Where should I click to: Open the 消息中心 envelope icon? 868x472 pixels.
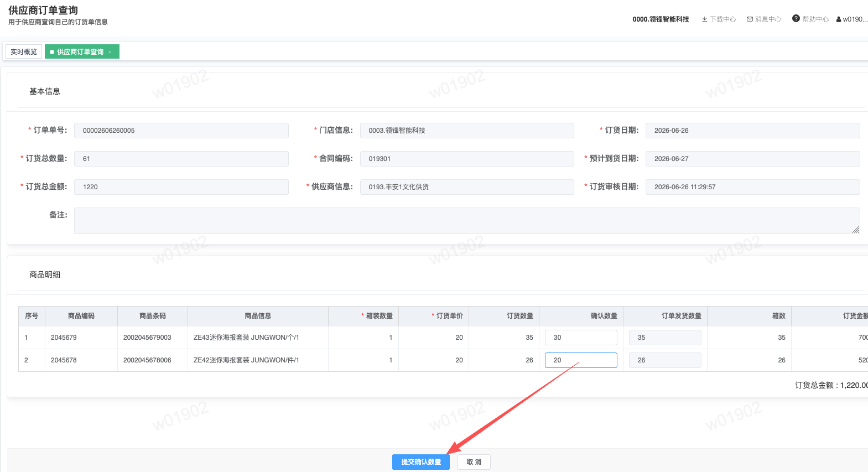click(x=750, y=19)
